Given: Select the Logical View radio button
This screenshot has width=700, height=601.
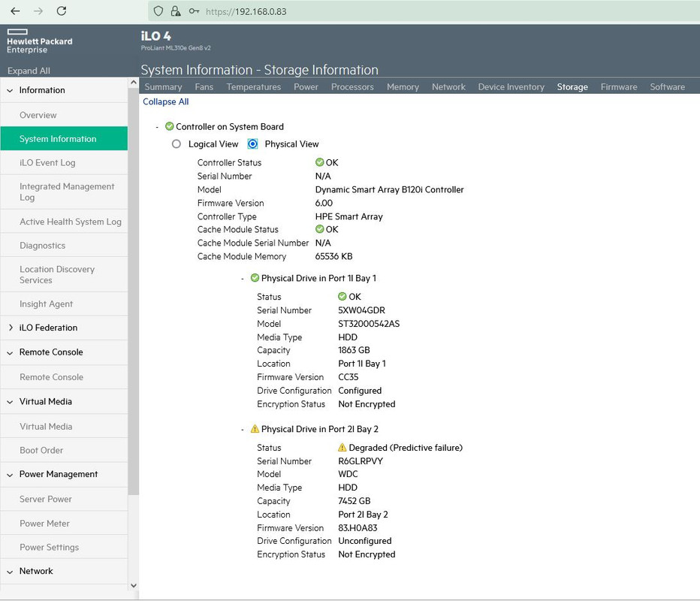Looking at the screenshot, I should (177, 143).
